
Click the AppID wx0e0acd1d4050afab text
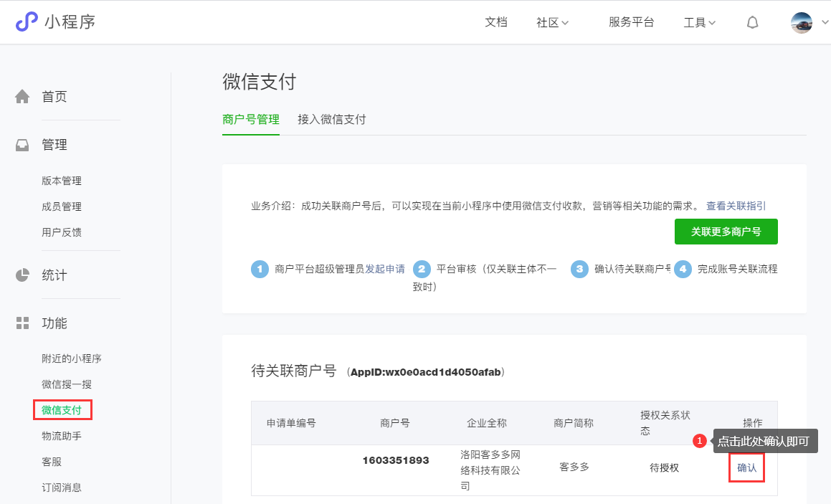426,372
